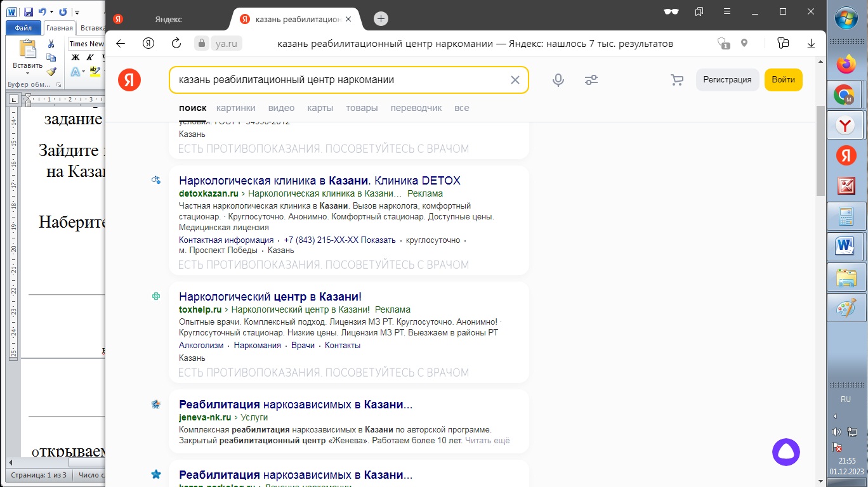Clear the search query with X
The width and height of the screenshot is (868, 487).
pyautogui.click(x=515, y=80)
